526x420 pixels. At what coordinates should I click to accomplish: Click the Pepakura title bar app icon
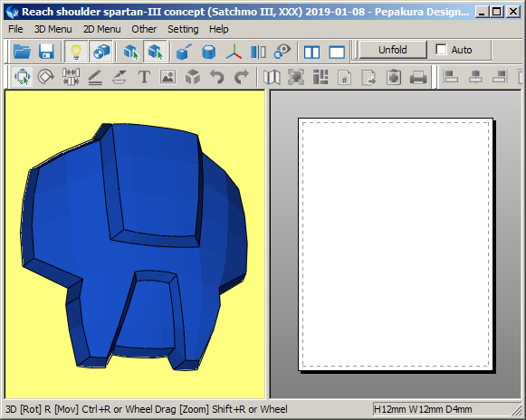(13, 12)
